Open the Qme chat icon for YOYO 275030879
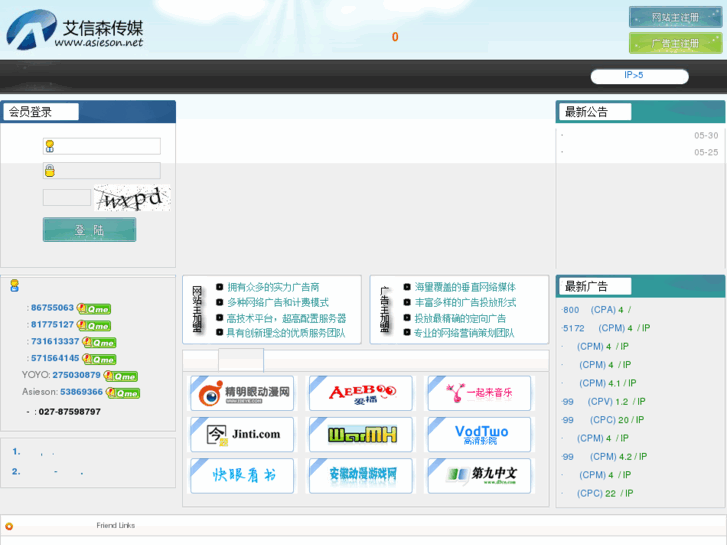Screen dimensions: 727x545 (121, 376)
